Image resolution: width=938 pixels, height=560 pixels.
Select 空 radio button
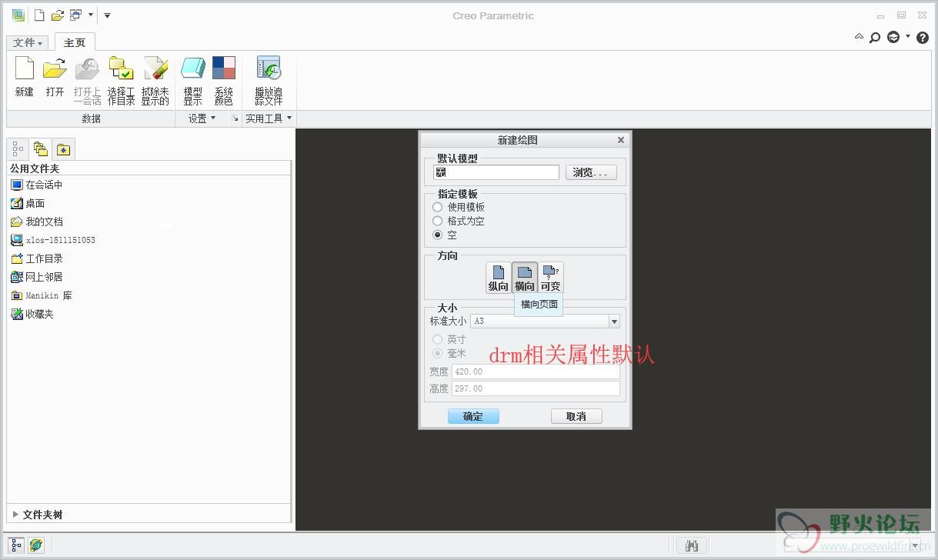pyautogui.click(x=438, y=235)
